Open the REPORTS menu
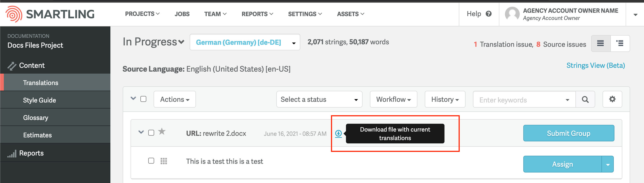 (257, 14)
